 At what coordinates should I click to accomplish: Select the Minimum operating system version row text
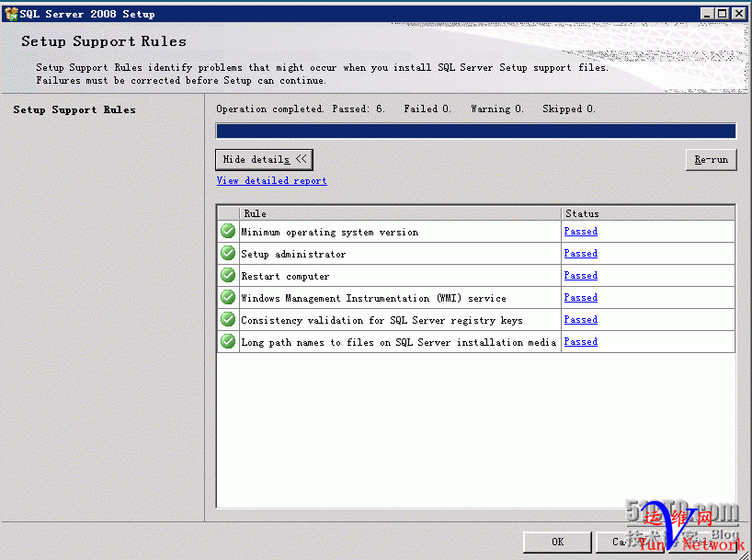[329, 233]
